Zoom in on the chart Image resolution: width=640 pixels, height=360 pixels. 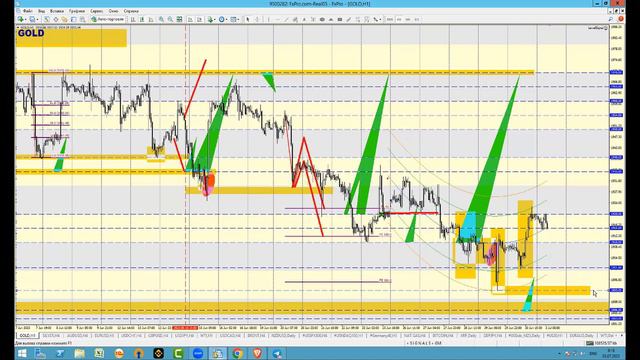tap(162, 19)
